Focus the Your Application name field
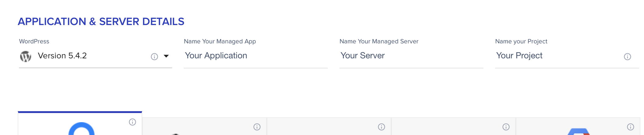 (256, 56)
